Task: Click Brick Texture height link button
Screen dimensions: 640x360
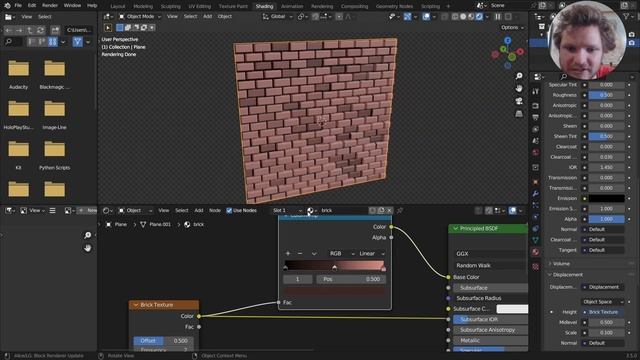Action: tap(603, 312)
